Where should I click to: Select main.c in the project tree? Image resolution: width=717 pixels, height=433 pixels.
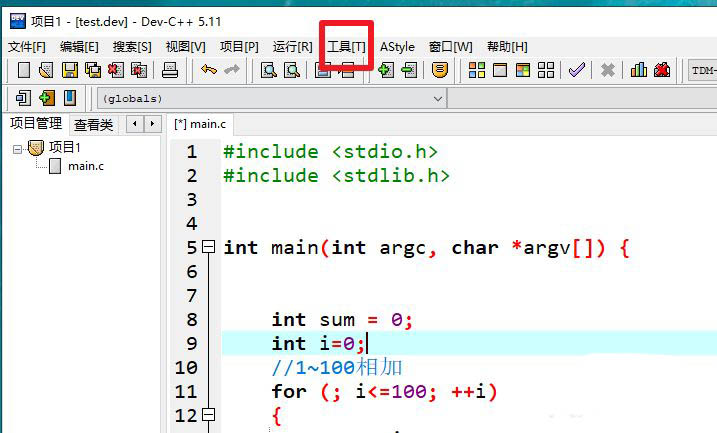(85, 166)
